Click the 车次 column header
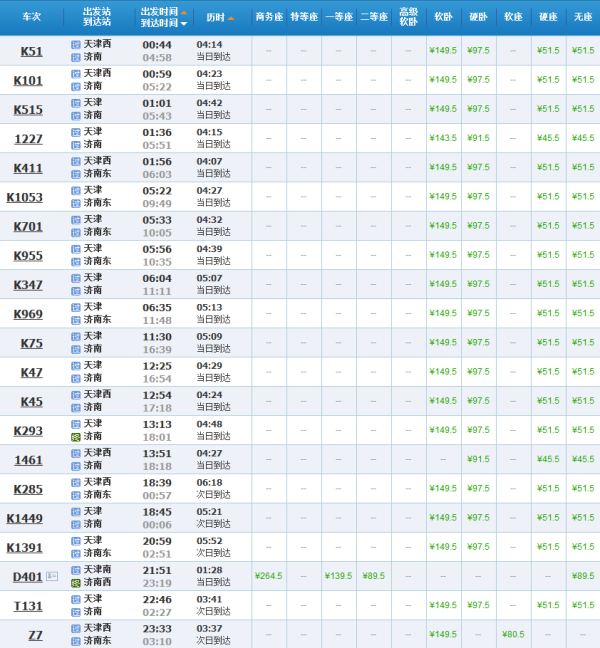The height and width of the screenshot is (648, 600). [x=32, y=18]
